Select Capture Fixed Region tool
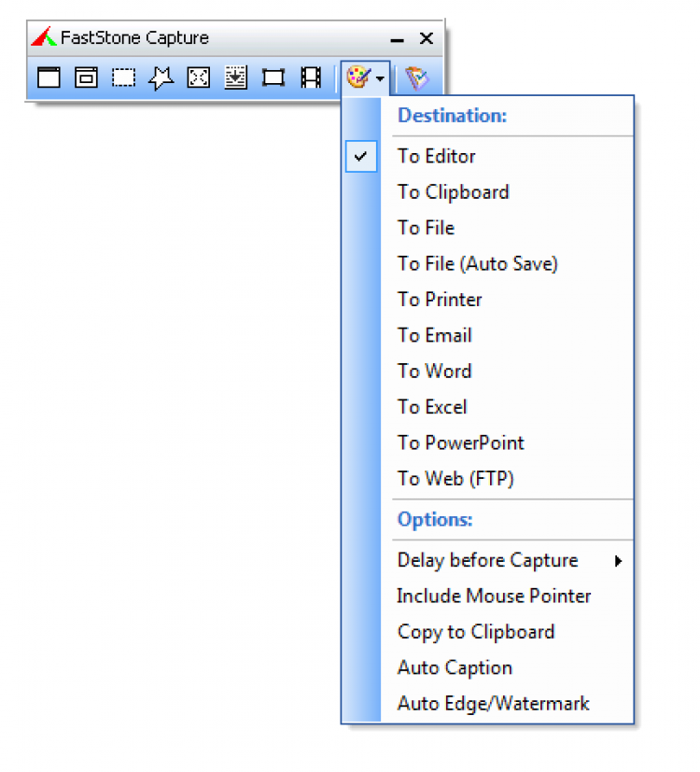The width and height of the screenshot is (700, 772). tap(273, 77)
